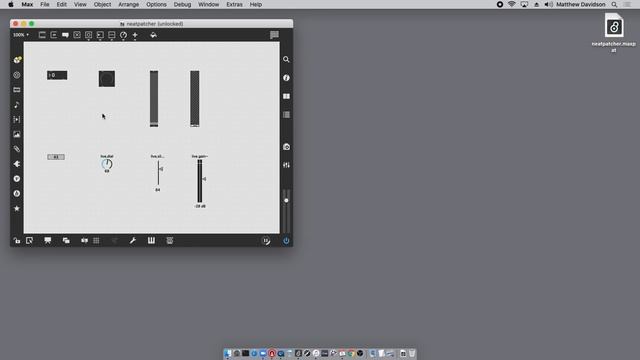Add a message box from toolbar

53,35
